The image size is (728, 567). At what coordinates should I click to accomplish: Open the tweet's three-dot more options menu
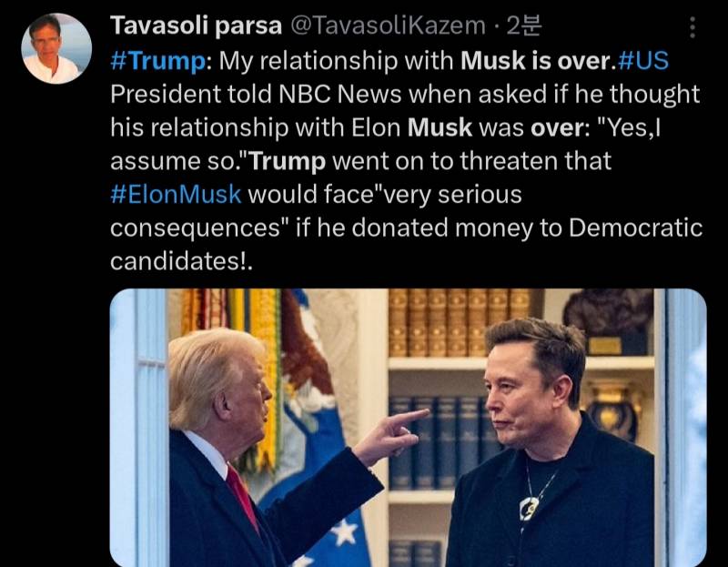[x=693, y=27]
